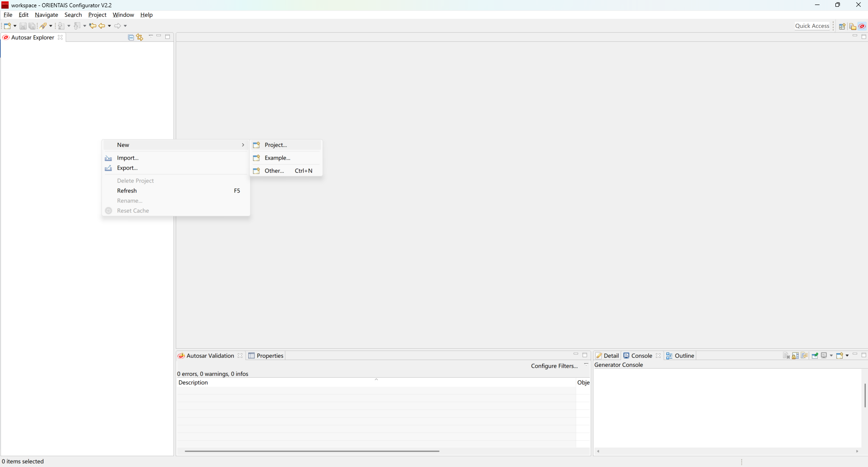This screenshot has height=467, width=868.
Task: Click the Last Edit Location arrow icon
Action: (92, 26)
